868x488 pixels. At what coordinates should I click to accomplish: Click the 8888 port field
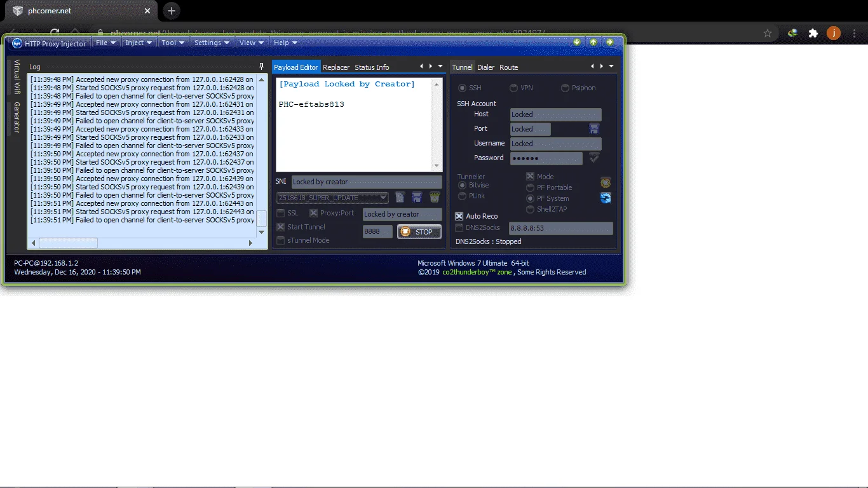(377, 232)
